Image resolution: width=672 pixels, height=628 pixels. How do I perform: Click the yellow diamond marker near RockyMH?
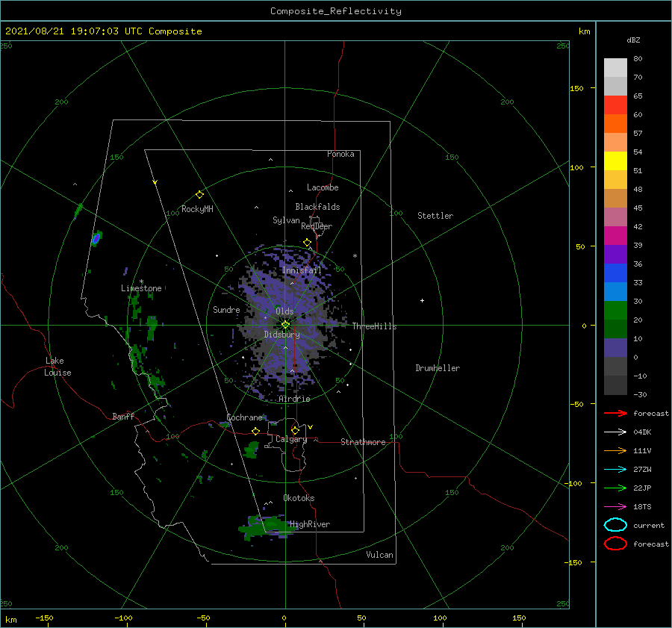click(x=199, y=195)
